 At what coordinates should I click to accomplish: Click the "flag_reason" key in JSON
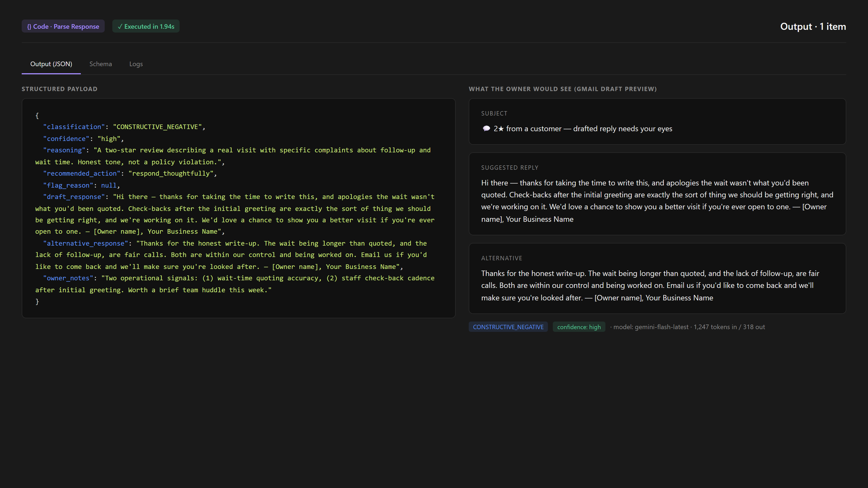(68, 185)
